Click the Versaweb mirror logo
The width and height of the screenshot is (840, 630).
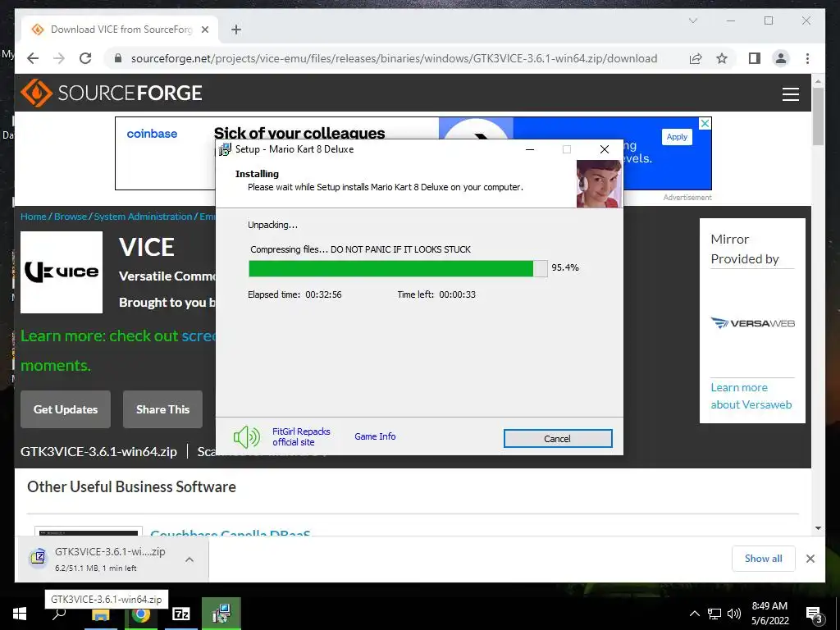tap(753, 323)
